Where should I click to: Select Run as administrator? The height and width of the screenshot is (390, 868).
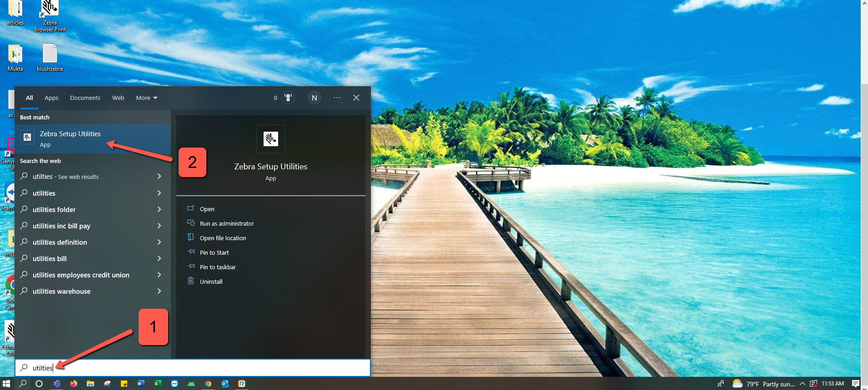pos(226,223)
